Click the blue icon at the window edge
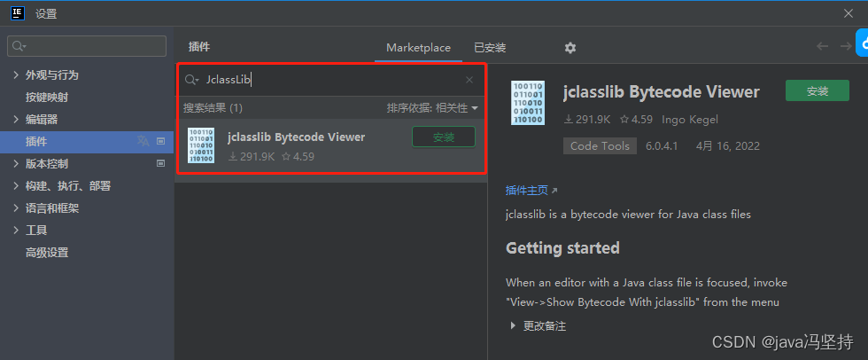The width and height of the screenshot is (868, 360). [862, 43]
